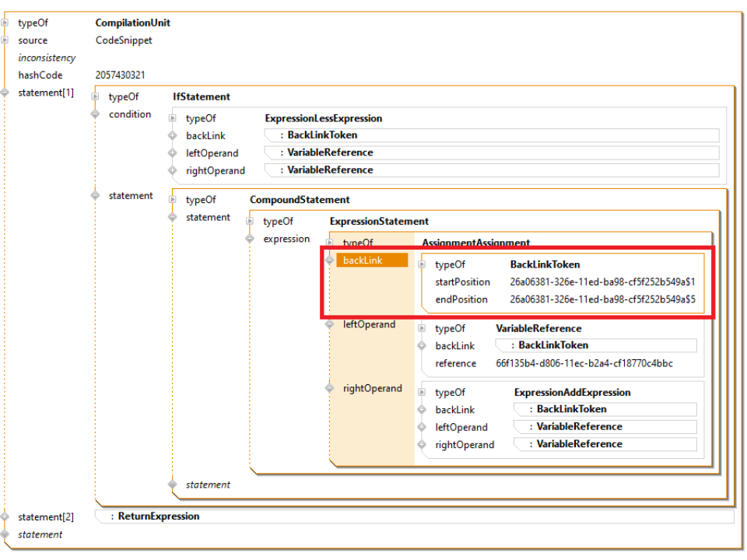
Task: Select the highlighted orange backLink label
Action: click(x=371, y=261)
